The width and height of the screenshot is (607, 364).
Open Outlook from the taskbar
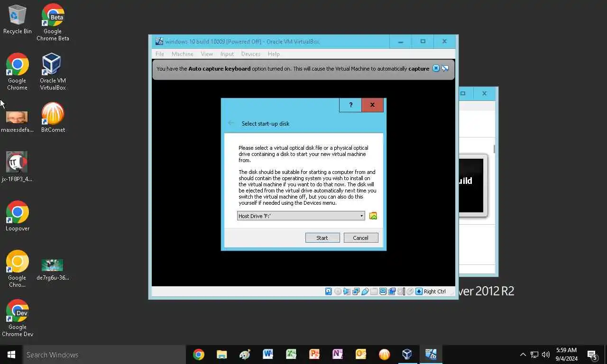pos(361,355)
